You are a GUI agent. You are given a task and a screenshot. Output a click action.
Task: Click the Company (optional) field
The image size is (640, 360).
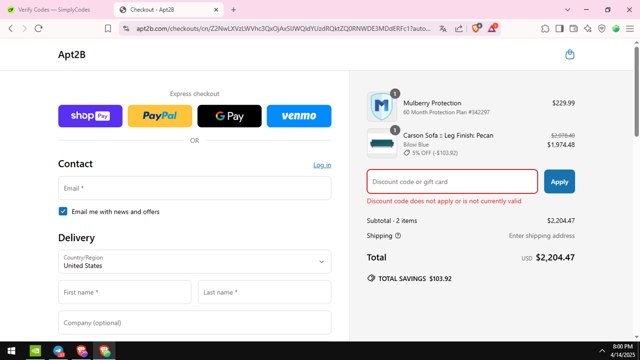click(195, 323)
